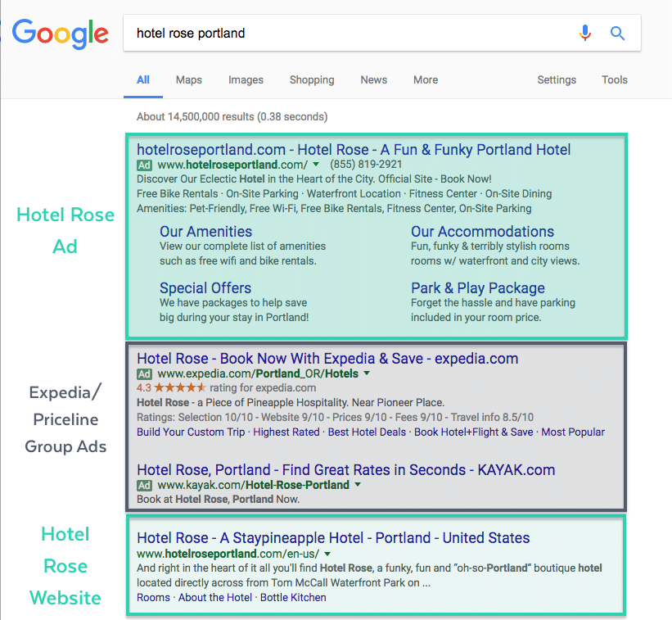The width and height of the screenshot is (672, 620).
Task: View the News tab
Action: (374, 79)
